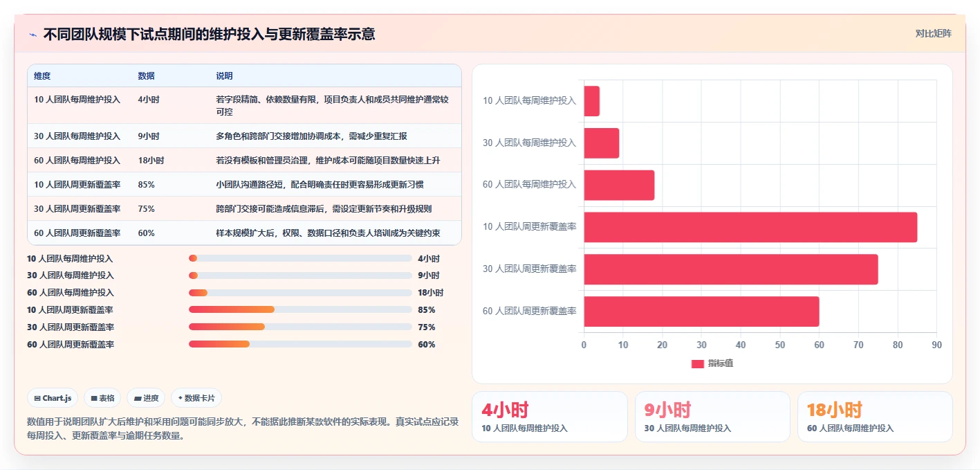Select table cell 60 人团队周更新覆盖率
980x470 pixels.
point(77,233)
